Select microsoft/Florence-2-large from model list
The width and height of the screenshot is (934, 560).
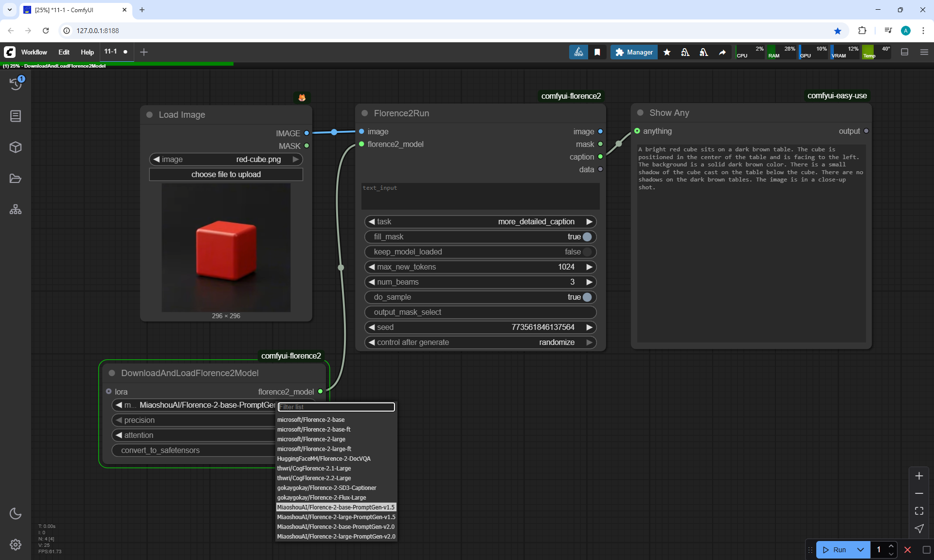[x=311, y=439]
